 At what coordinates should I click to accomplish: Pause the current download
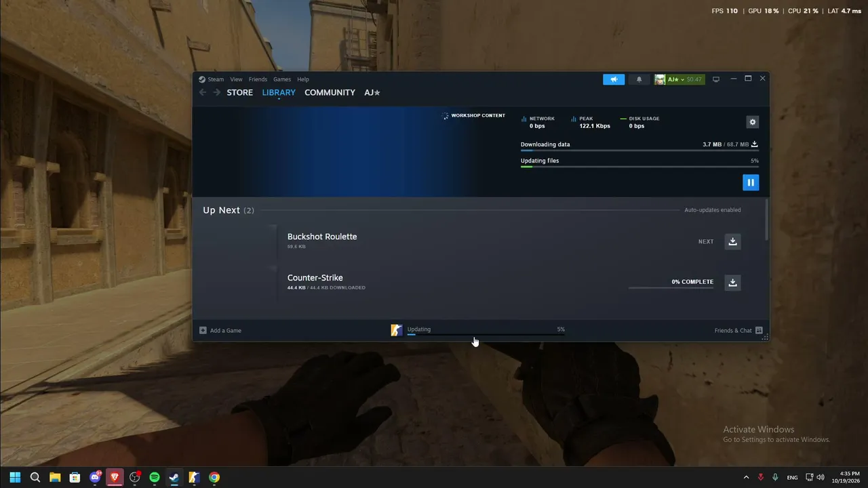pos(751,182)
